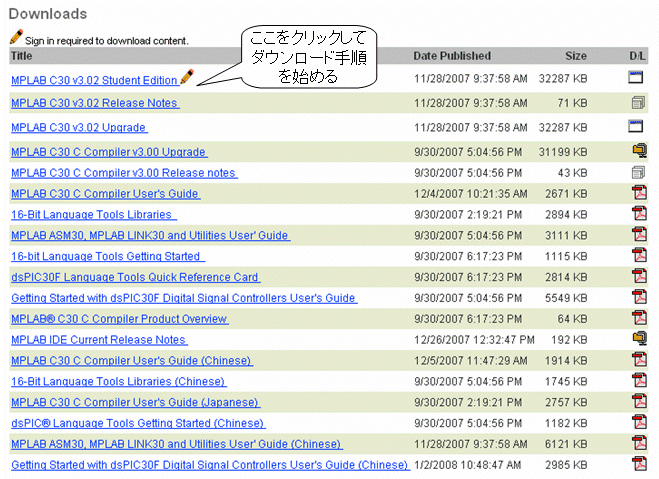This screenshot has height=479, width=659.
Task: Click the Date Published column header
Action: point(452,56)
